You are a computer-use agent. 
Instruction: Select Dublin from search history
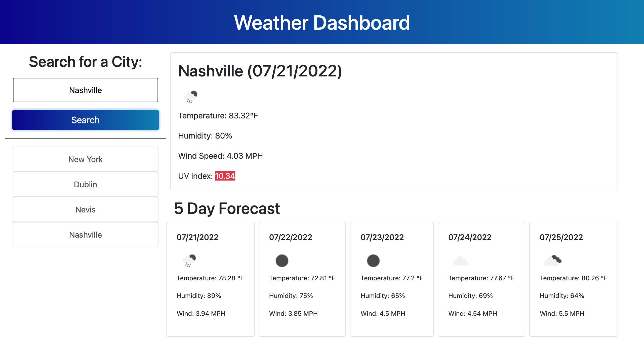(85, 184)
